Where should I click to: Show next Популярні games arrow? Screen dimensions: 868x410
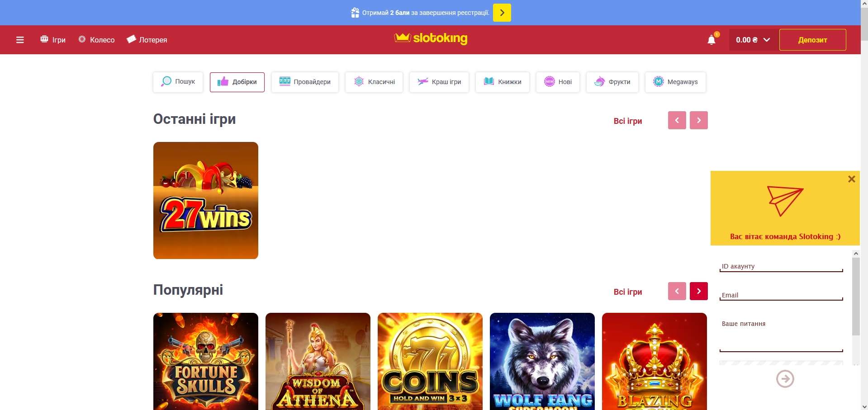[x=699, y=291]
